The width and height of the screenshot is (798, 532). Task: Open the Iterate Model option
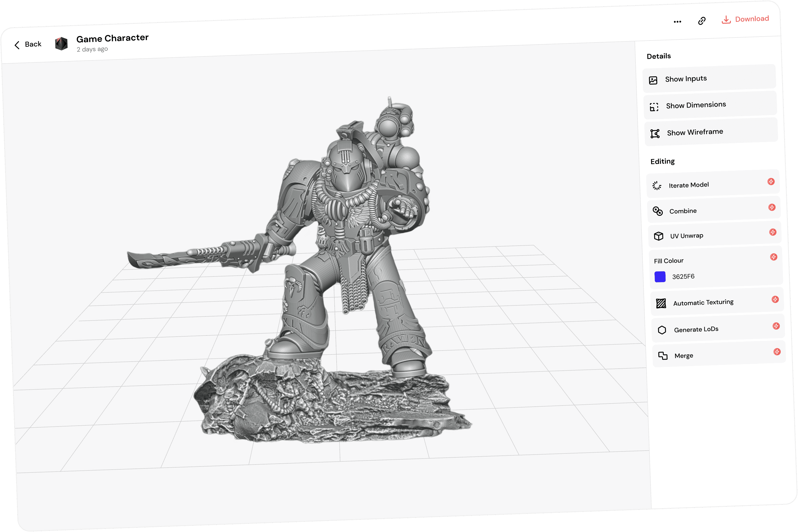pyautogui.click(x=689, y=185)
